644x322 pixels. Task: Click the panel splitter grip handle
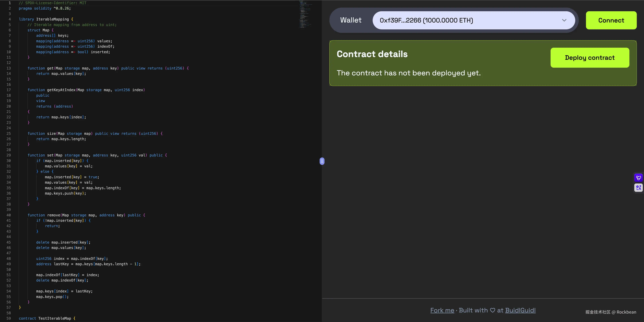click(x=322, y=161)
